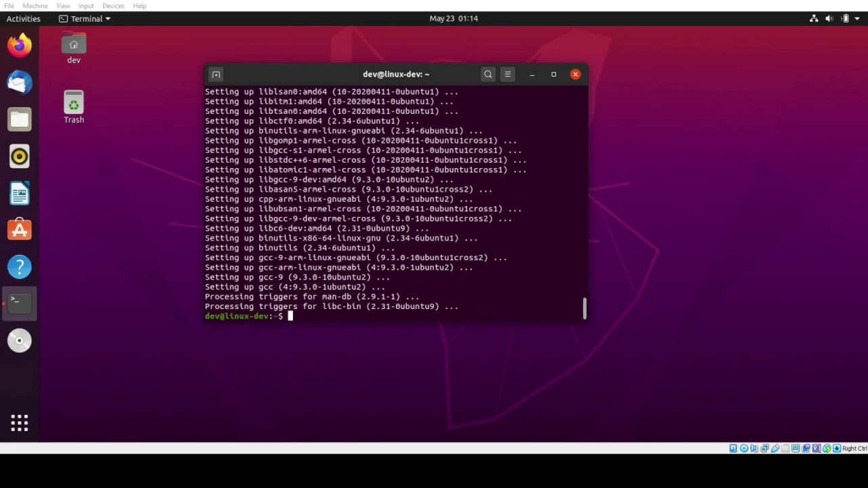The height and width of the screenshot is (488, 868).
Task: Select the Trash desktop icon
Action: coord(74,108)
